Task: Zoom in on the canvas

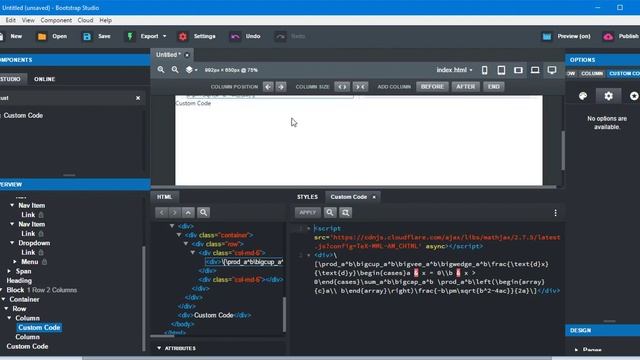Action: 161,70
